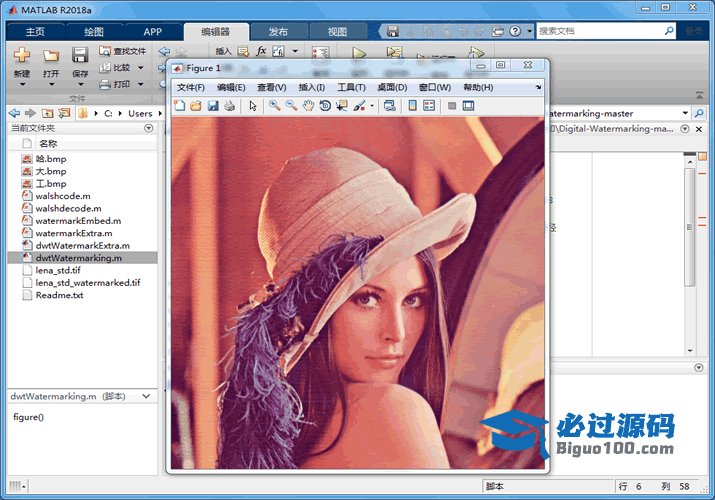Click the Print Figure icon in Figure 1
Screen dimensions: 715x500
point(229,106)
